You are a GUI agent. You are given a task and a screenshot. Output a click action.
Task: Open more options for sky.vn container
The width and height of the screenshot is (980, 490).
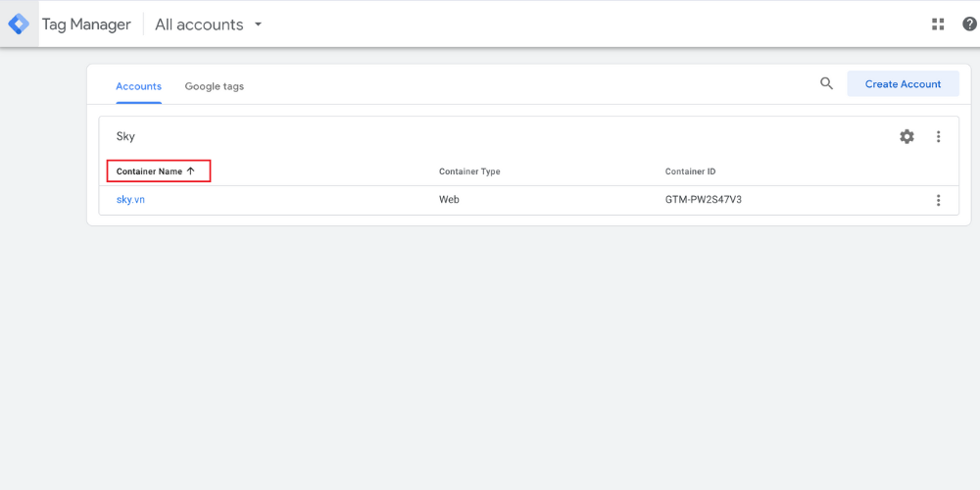[x=938, y=201]
